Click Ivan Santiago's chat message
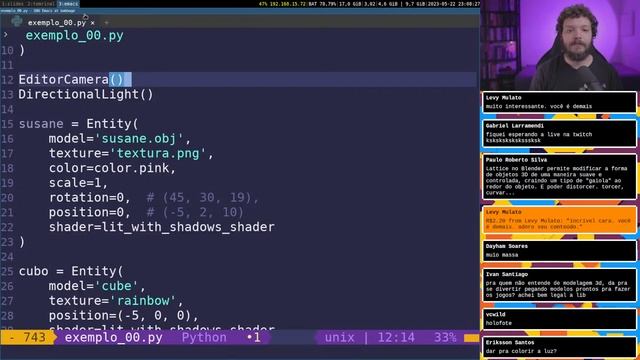Screen dimensions: 640x360 (560, 285)
